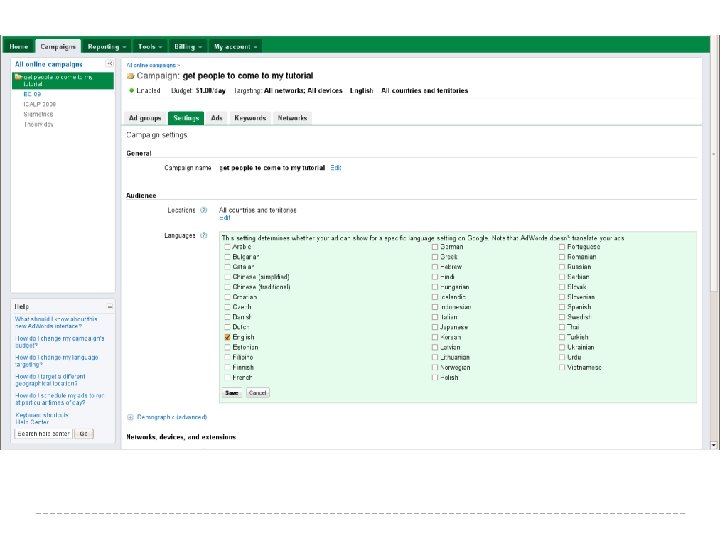The image size is (720, 540).
Task: Collapse the All online campaigns panel
Action: coord(109,64)
